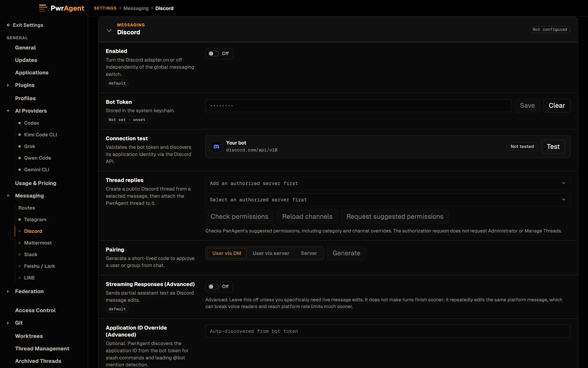Open Access Control settings
Image resolution: width=588 pixels, height=368 pixels.
[35, 310]
